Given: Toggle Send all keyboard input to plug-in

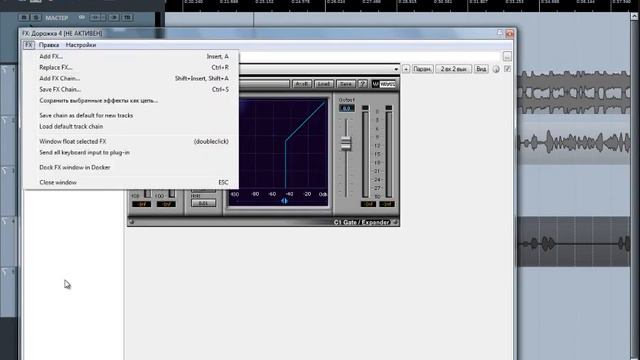Looking at the screenshot, I should 131,153.
